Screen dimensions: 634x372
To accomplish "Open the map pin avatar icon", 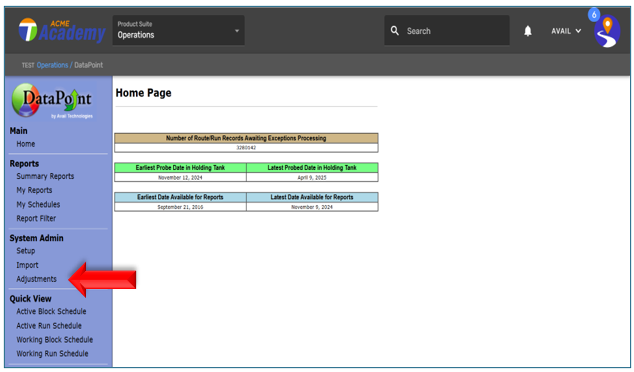I will pos(607,32).
